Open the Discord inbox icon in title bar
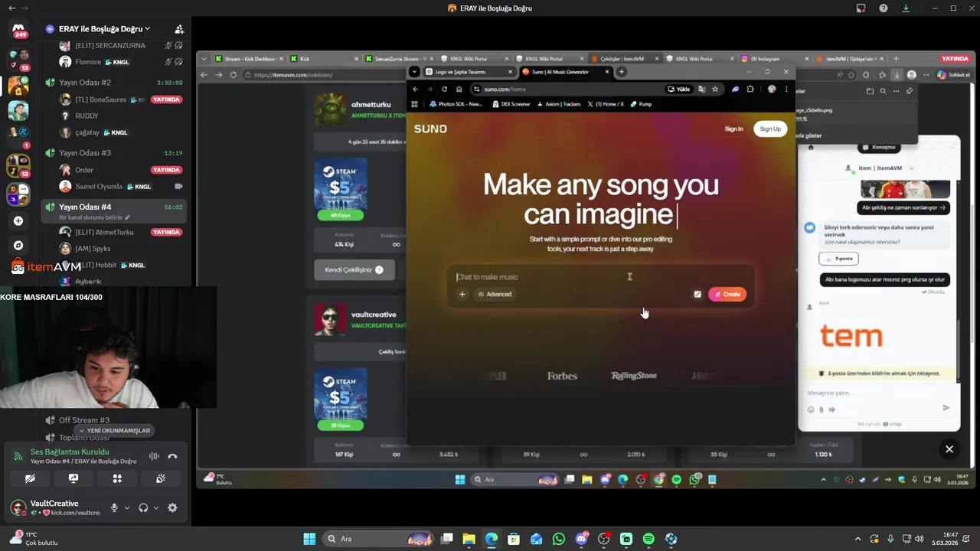 [861, 8]
